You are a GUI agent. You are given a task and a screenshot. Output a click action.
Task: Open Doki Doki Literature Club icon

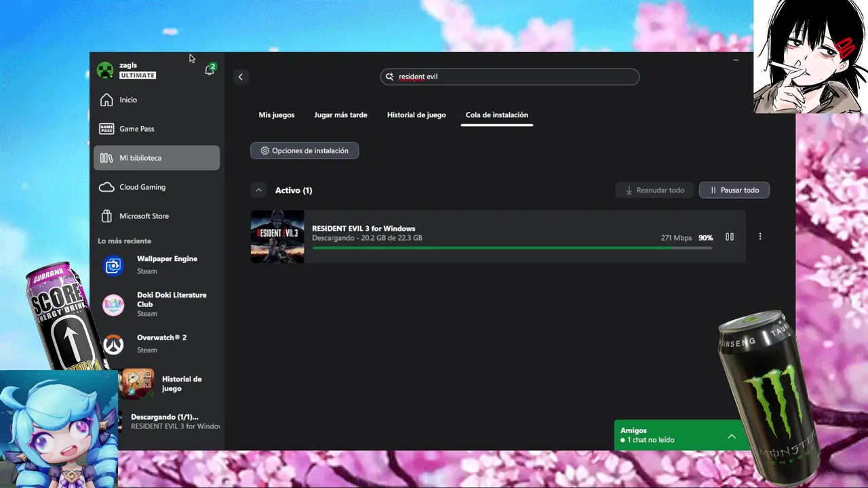[113, 305]
